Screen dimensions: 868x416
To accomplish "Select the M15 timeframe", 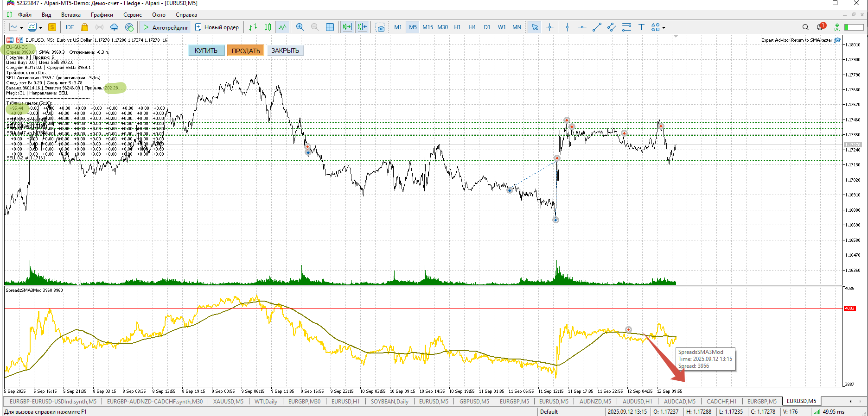I will tap(428, 27).
